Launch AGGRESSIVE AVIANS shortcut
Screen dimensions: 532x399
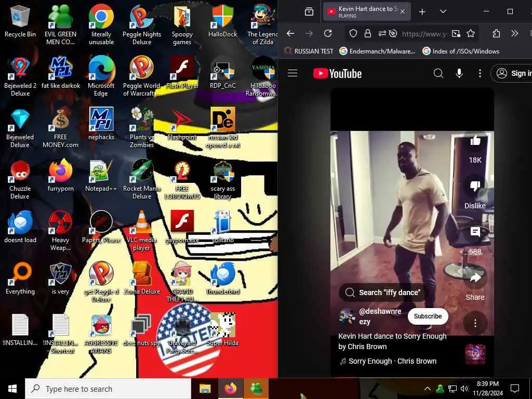pos(101,334)
